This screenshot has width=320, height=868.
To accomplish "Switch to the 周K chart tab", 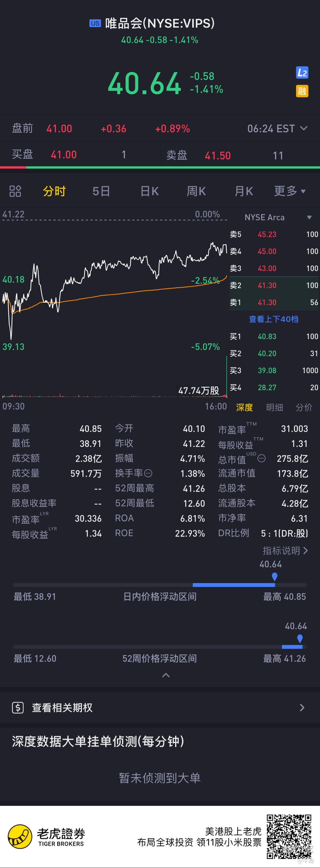I will click(196, 191).
